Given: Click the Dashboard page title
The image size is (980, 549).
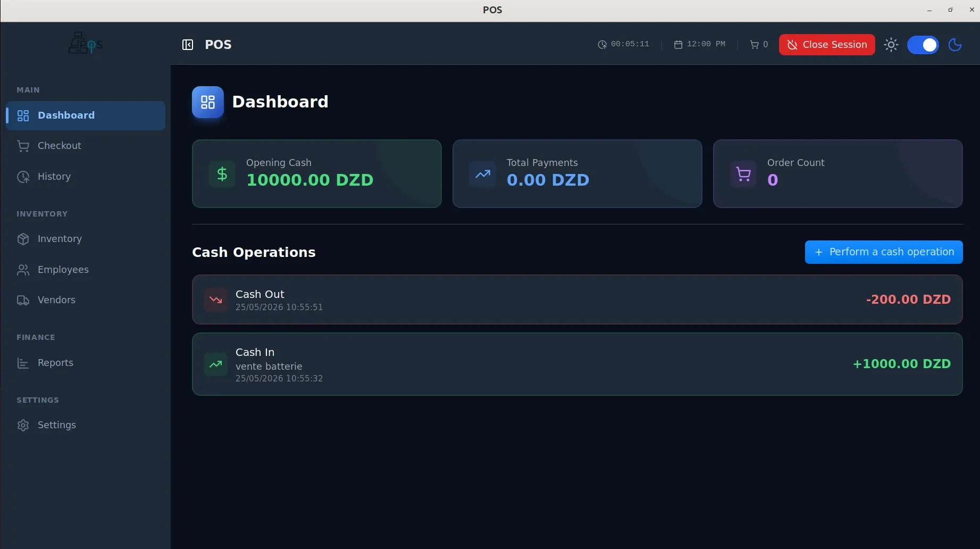Looking at the screenshot, I should 280,102.
